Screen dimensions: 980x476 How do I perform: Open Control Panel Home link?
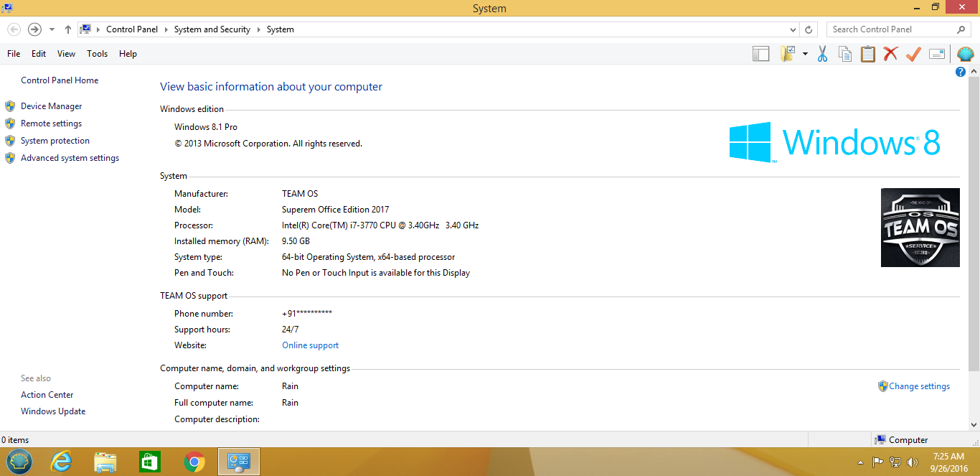pos(60,80)
